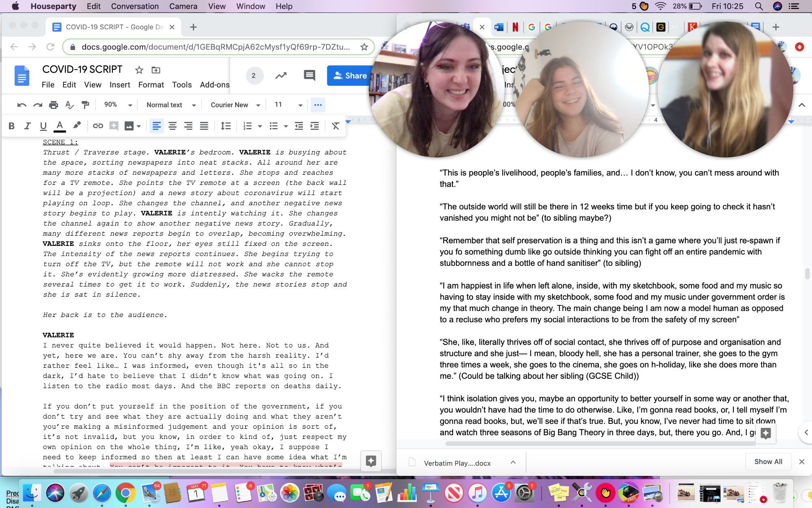Select Left align
Viewport: 812px width, 508px height.
[x=156, y=126]
